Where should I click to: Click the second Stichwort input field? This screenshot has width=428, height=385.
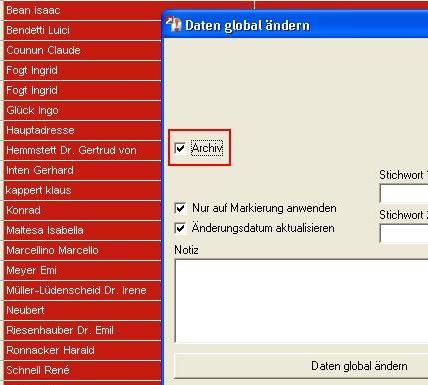point(404,233)
